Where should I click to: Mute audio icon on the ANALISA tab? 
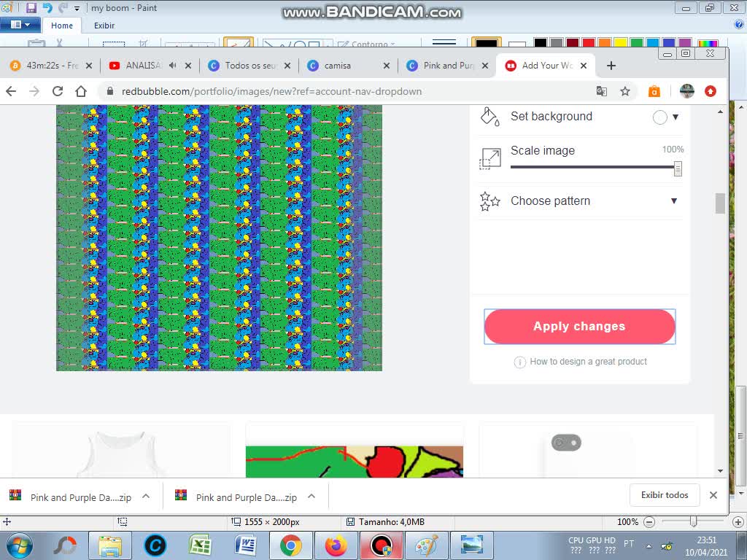coord(172,66)
